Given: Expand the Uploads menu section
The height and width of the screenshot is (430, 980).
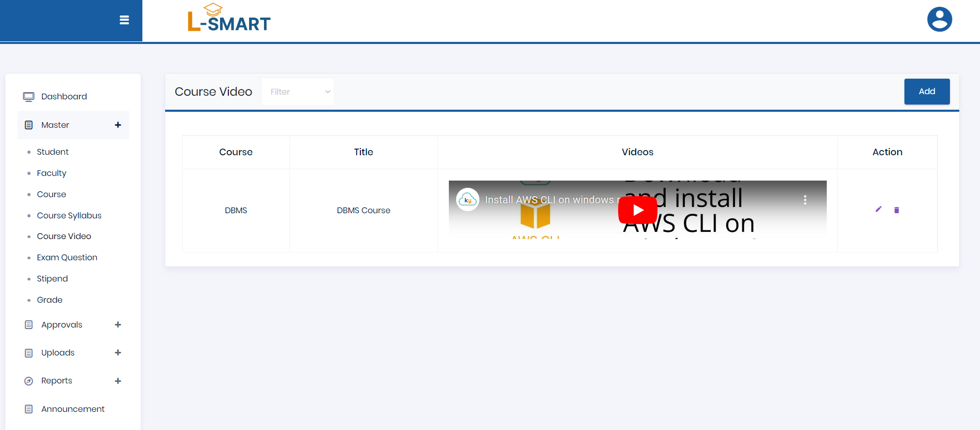Looking at the screenshot, I should pyautogui.click(x=118, y=353).
